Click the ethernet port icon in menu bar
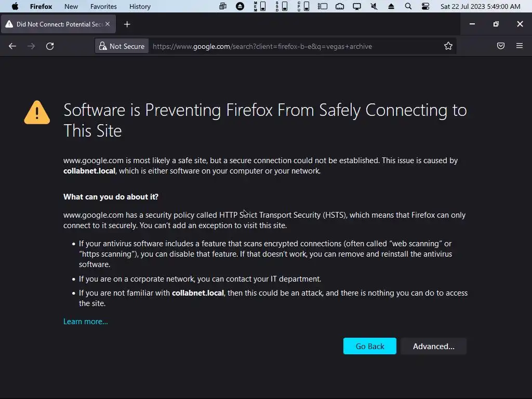 (340, 6)
